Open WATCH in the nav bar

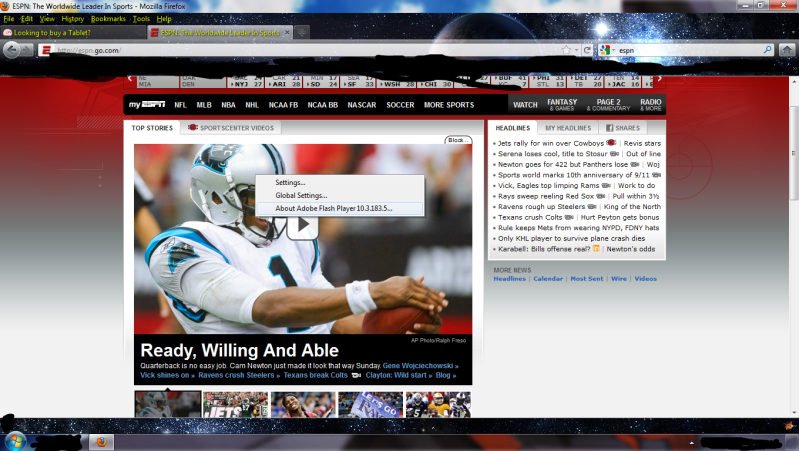[525, 105]
